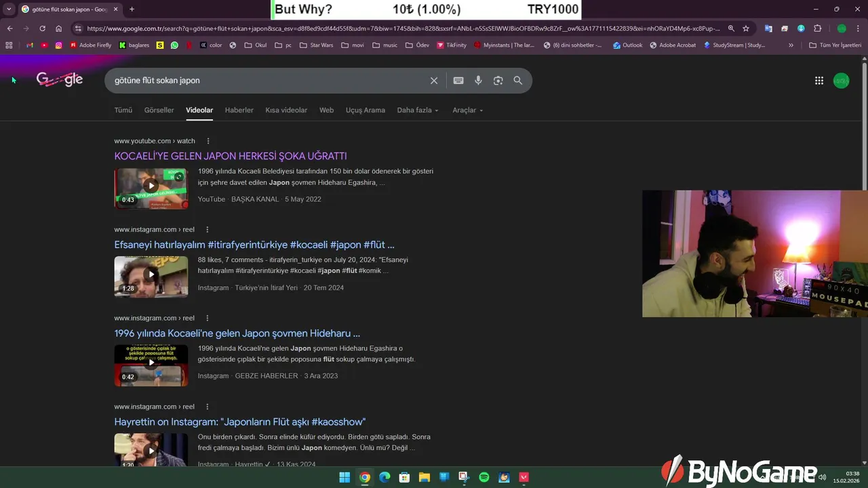Open options menu for youtube.com result
This screenshot has width=868, height=488.
point(208,141)
